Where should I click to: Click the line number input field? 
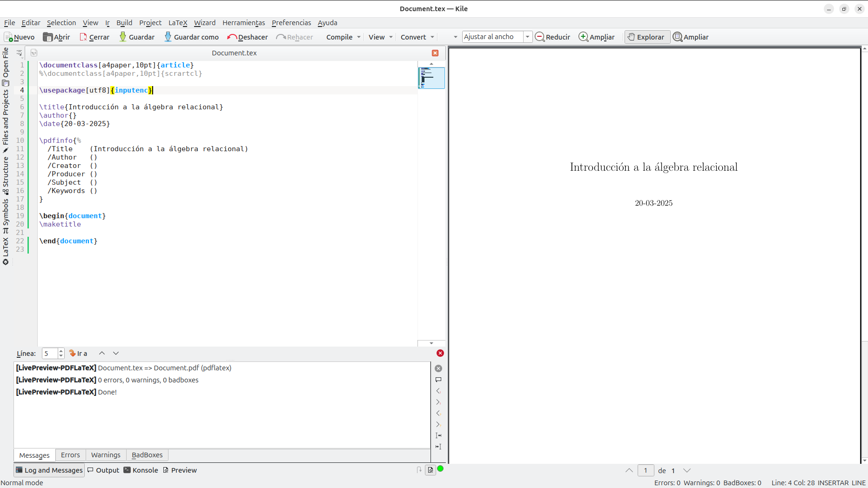[50, 354]
